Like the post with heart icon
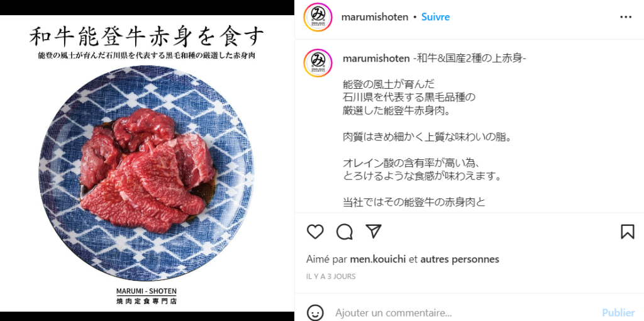This screenshot has width=644, height=321. [315, 232]
